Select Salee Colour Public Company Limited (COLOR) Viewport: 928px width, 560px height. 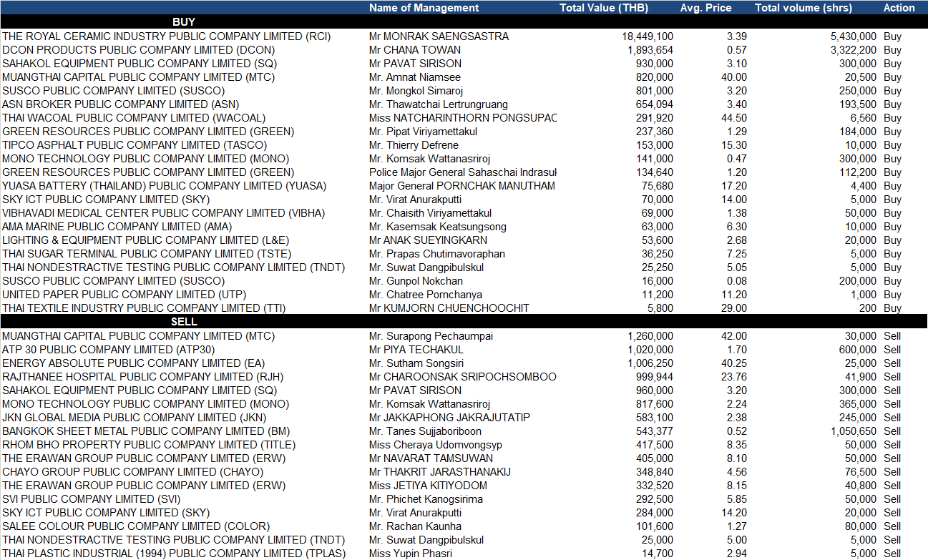pyautogui.click(x=135, y=526)
